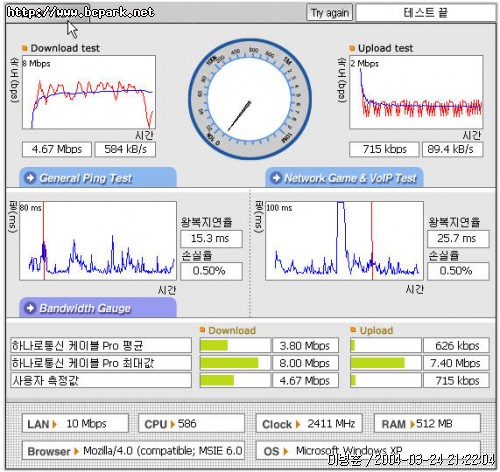This screenshot has height=472, width=500.
Task: Click the Browser info field showing Mozilla/4.0
Action: pos(133,451)
